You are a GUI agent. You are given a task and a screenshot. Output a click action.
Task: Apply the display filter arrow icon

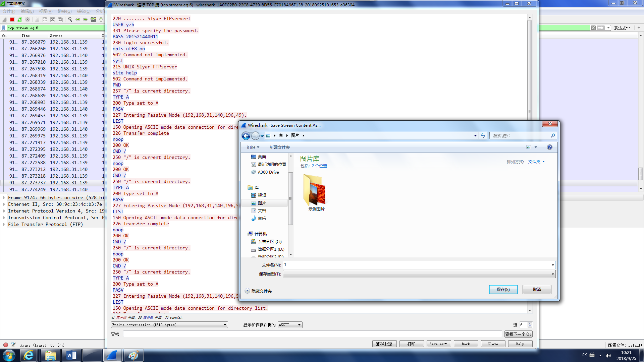[601, 28]
